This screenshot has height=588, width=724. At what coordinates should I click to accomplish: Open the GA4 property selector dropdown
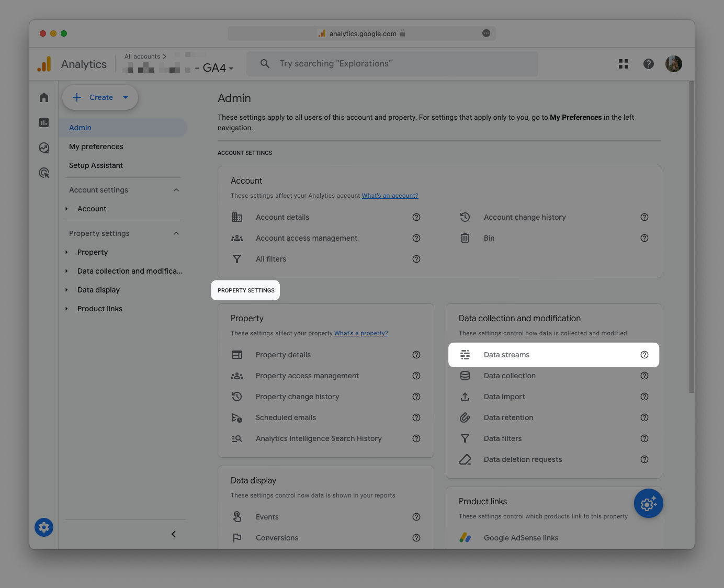click(178, 67)
